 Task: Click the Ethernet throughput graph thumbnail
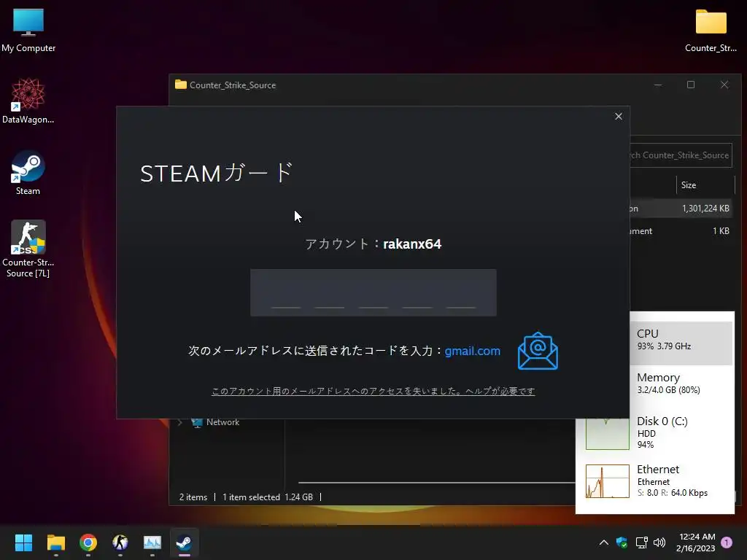coord(608,481)
